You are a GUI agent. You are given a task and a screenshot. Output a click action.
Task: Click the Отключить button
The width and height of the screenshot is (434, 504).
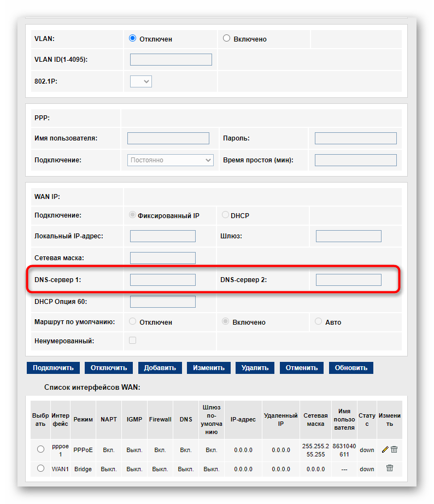click(109, 368)
